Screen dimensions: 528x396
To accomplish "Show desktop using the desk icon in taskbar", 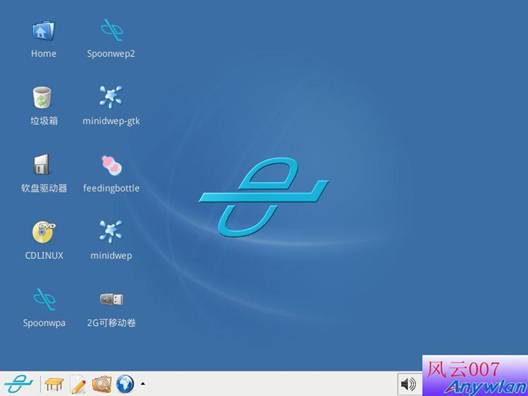I will coord(54,384).
